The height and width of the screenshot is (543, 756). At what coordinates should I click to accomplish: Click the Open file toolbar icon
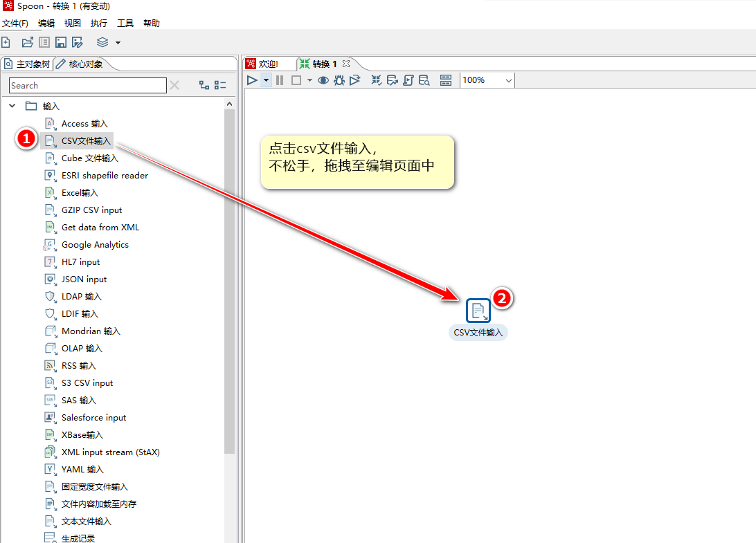pyautogui.click(x=28, y=42)
